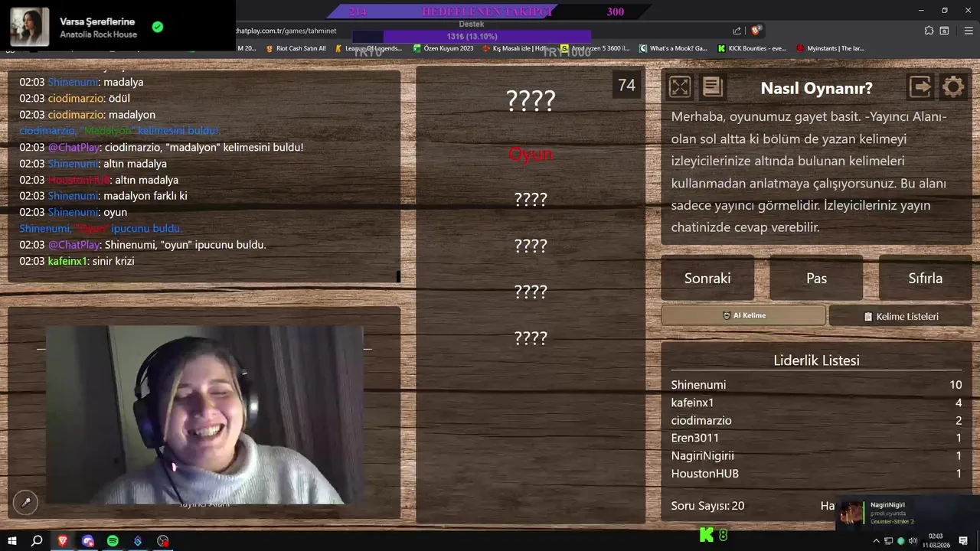980x551 pixels.
Task: Click the share icon in address bar
Action: click(737, 31)
